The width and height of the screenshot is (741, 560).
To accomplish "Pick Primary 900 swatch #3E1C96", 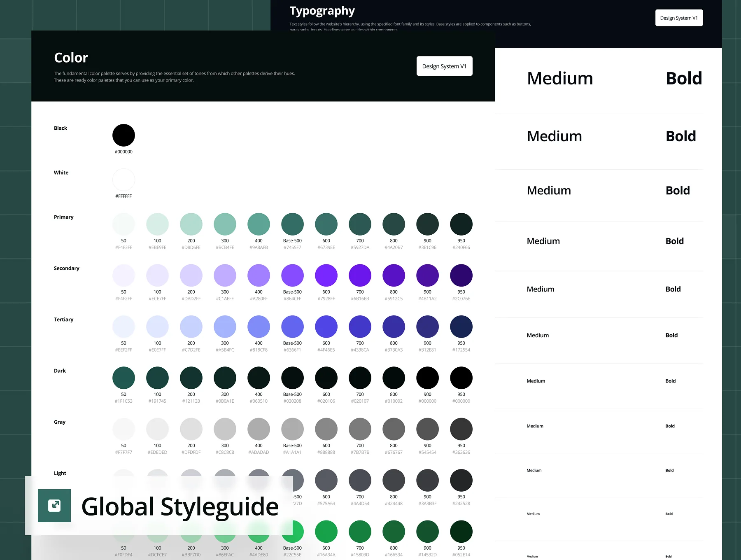I will point(427,224).
